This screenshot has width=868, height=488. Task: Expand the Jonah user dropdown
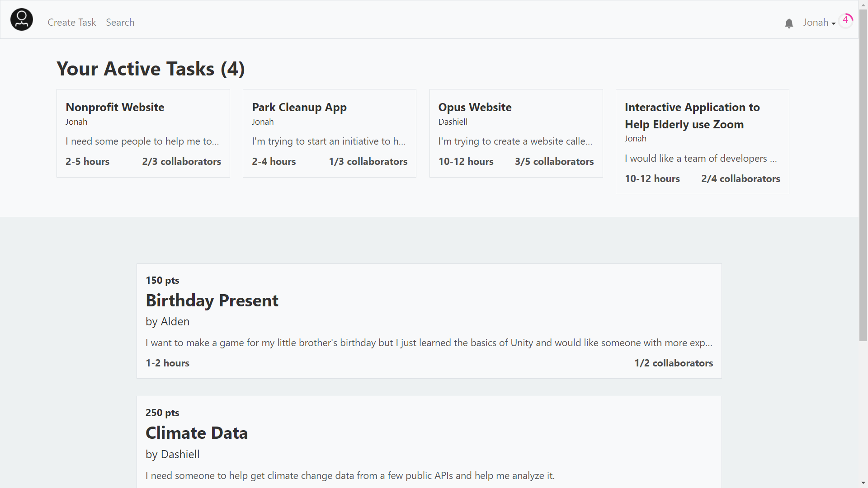819,23
